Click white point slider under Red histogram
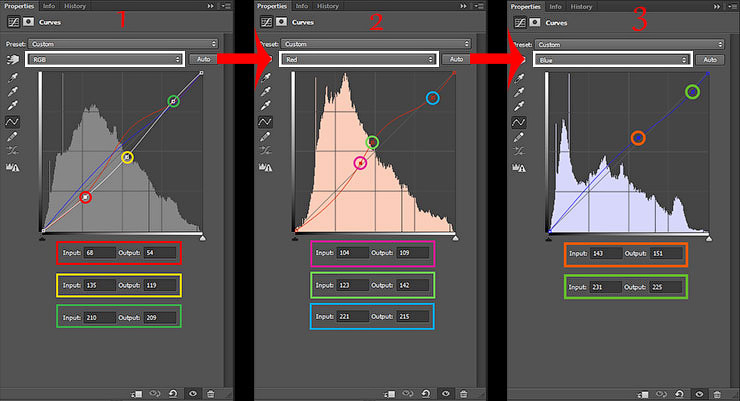740x401 pixels. pyautogui.click(x=455, y=238)
